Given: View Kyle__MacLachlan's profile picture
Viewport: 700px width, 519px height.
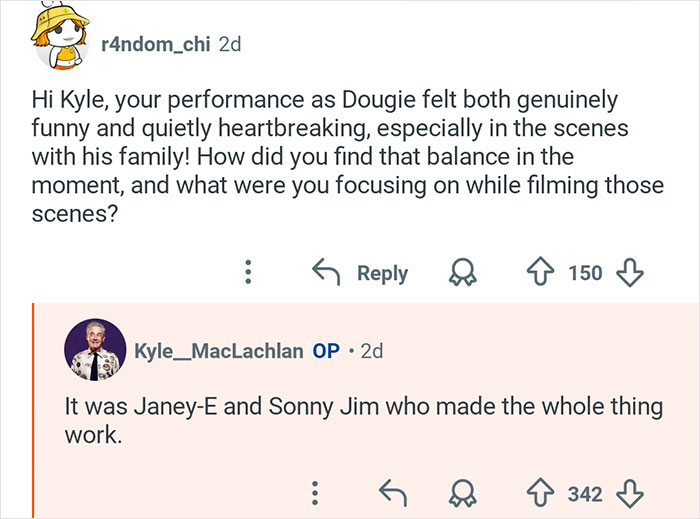Looking at the screenshot, I should tap(92, 350).
